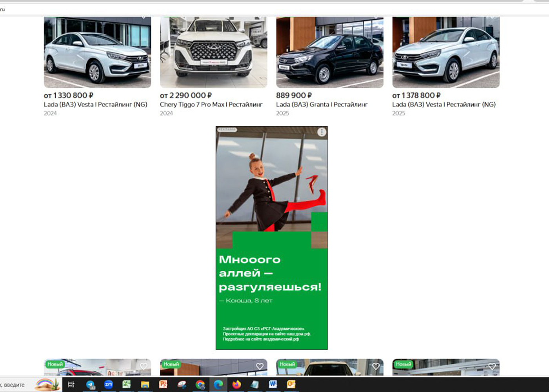
Task: Open File Explorer from the taskbar
Action: pos(145,385)
